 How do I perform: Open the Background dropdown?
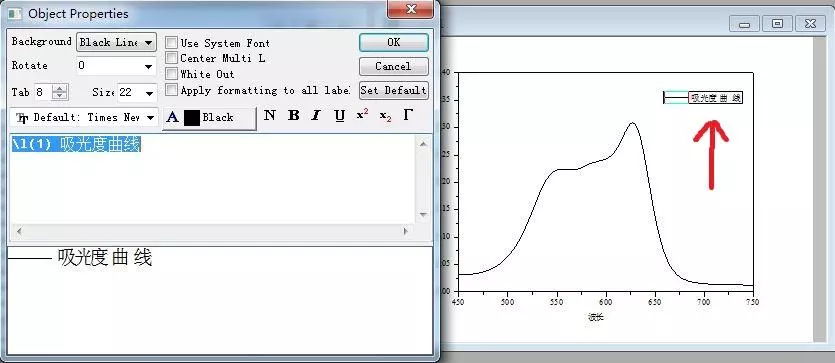click(117, 42)
